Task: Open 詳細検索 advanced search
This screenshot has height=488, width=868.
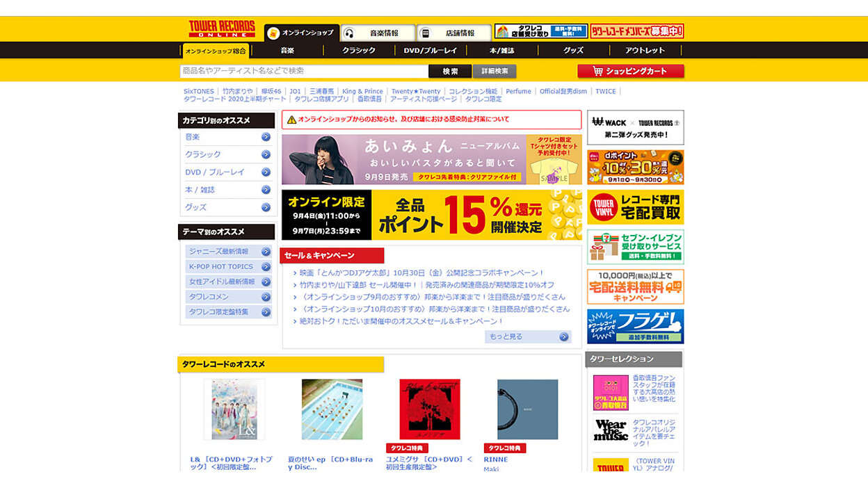Action: [x=495, y=71]
